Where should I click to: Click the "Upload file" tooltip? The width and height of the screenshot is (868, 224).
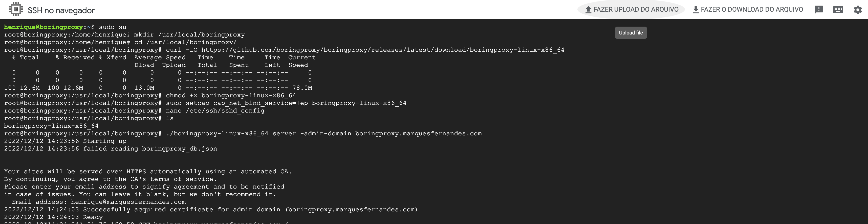631,33
